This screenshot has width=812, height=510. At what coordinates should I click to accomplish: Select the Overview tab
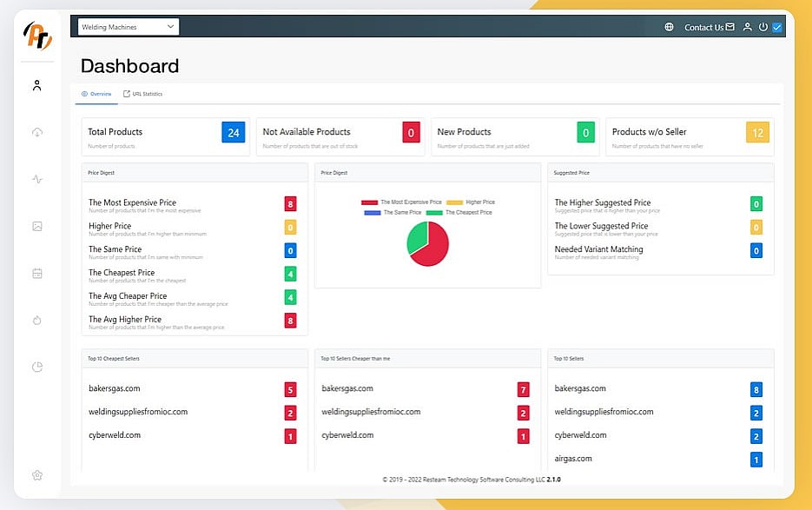[x=96, y=94]
